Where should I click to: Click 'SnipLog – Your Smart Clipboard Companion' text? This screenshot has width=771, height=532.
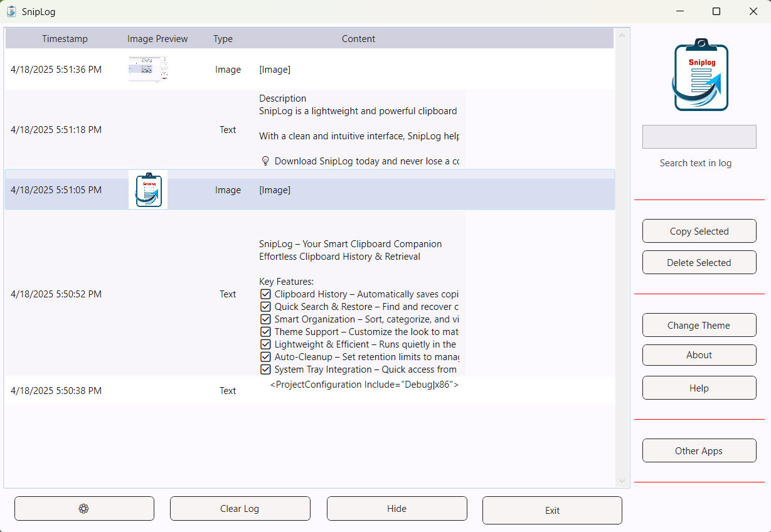(350, 244)
